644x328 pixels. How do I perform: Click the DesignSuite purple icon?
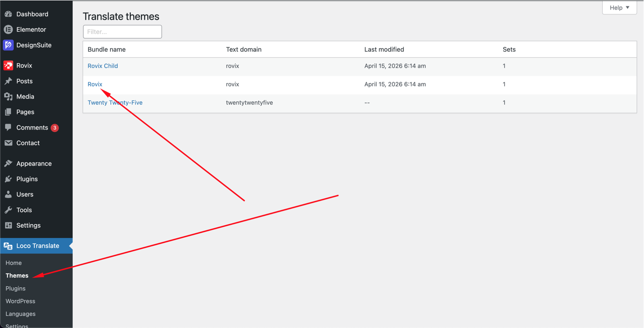tap(8, 45)
